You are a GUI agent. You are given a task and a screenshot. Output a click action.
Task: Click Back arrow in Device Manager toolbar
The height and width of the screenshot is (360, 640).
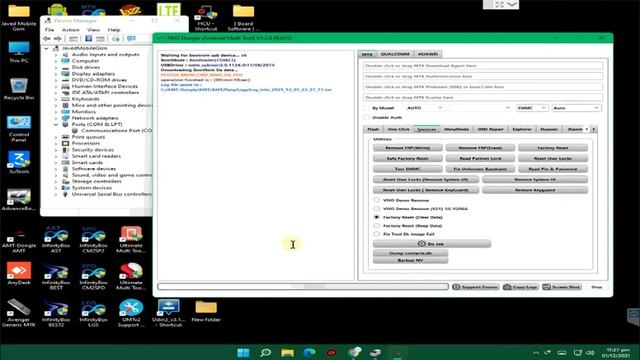(47, 38)
